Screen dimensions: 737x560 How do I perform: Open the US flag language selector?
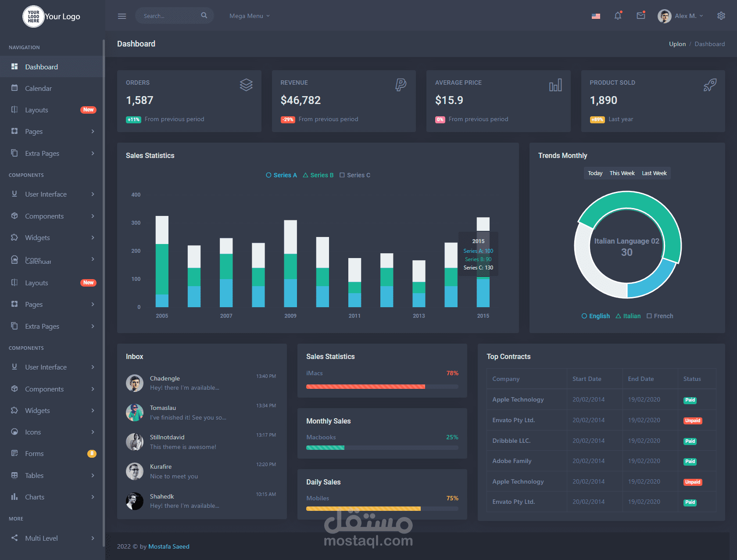(596, 16)
